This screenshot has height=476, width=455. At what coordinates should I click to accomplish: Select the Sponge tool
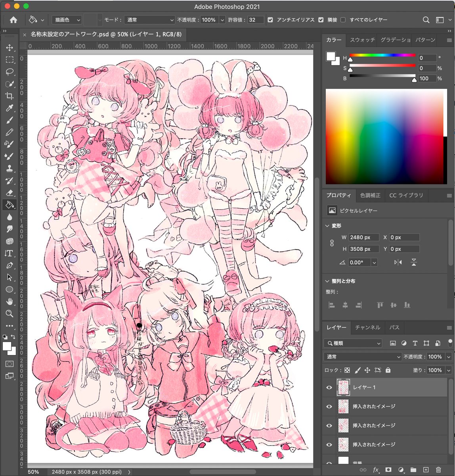point(10,241)
